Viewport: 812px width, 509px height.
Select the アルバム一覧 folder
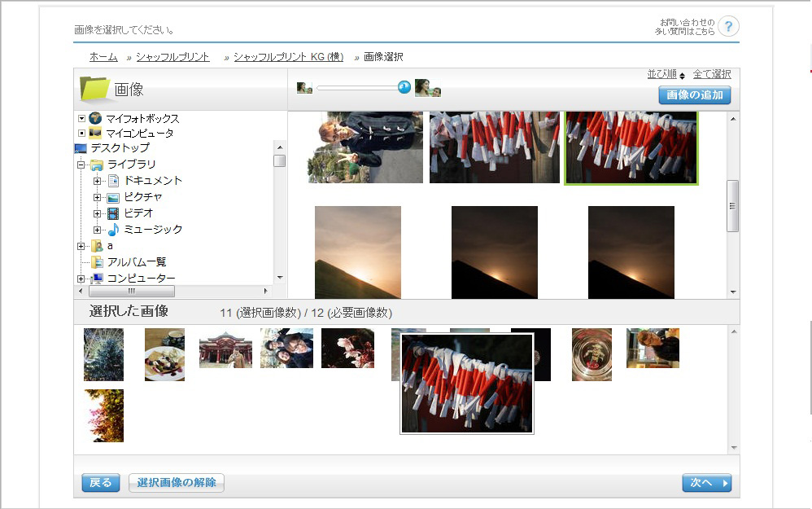tap(136, 262)
